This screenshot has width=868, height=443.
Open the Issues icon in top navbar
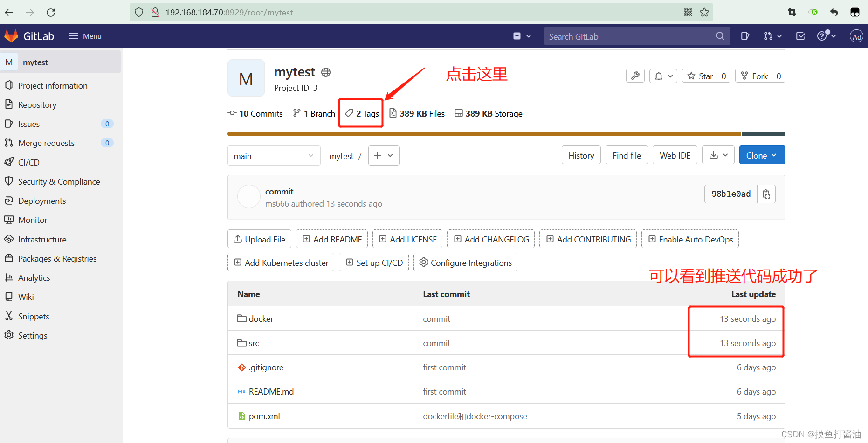tap(745, 36)
